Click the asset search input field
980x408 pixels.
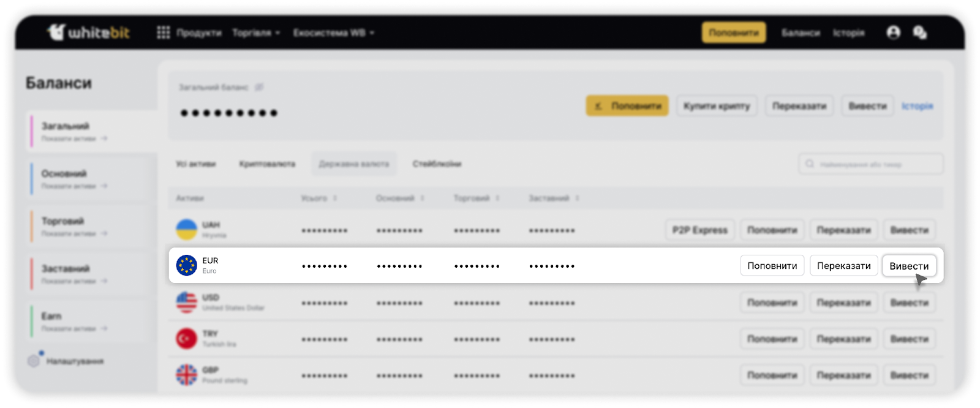pyautogui.click(x=871, y=164)
